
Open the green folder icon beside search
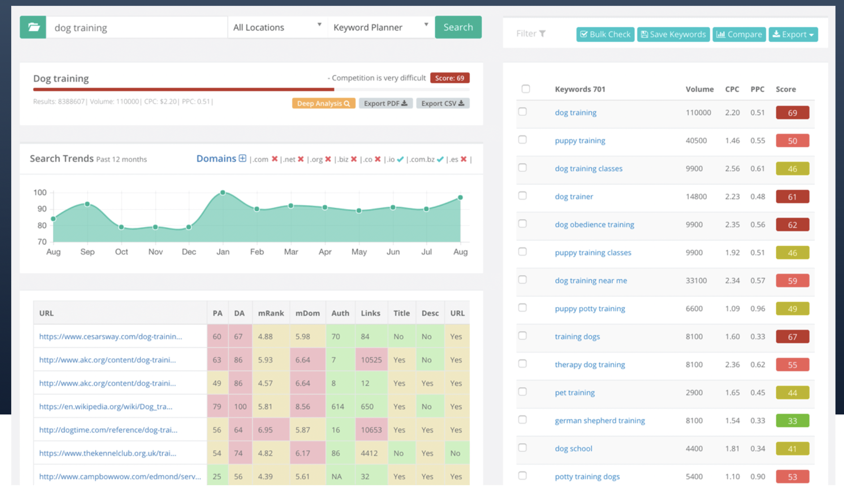coord(33,27)
